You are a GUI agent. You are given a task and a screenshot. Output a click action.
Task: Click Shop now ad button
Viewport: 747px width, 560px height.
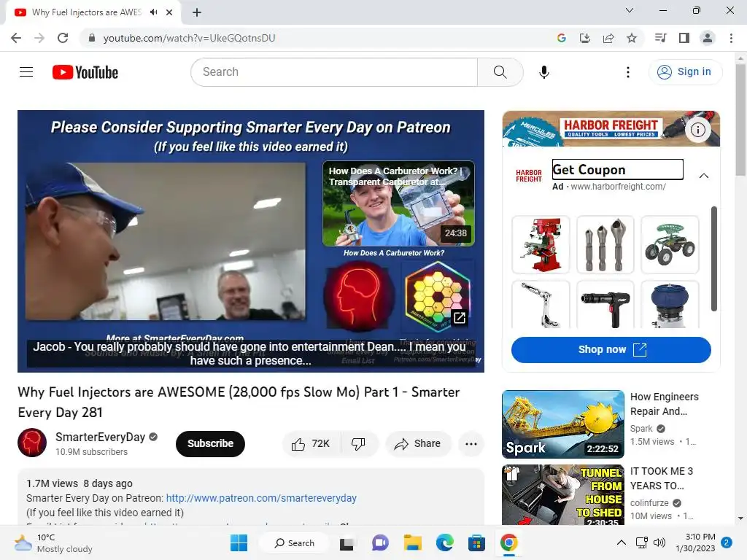611,349
